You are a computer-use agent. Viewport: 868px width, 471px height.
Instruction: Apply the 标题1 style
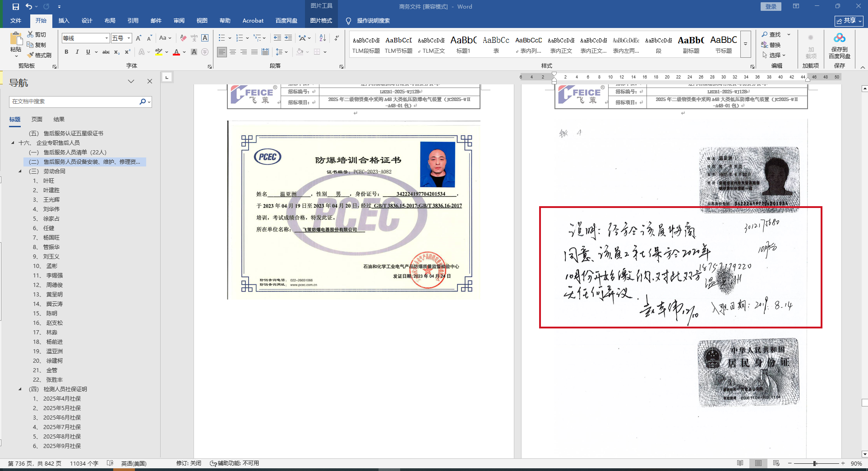(x=463, y=44)
